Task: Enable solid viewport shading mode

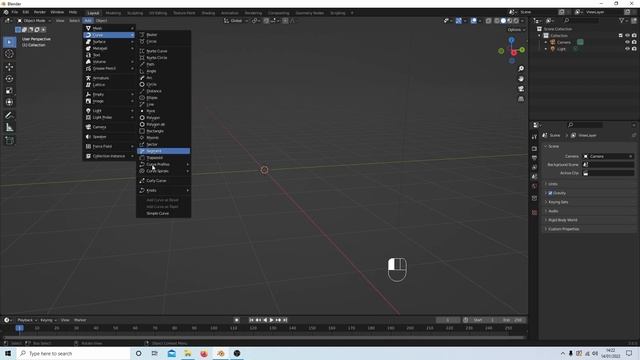Action: (503, 20)
